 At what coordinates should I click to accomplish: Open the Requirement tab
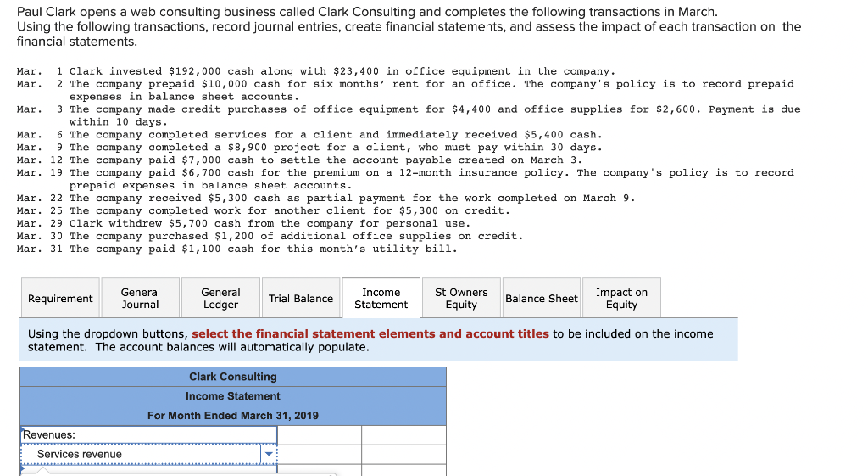point(60,298)
